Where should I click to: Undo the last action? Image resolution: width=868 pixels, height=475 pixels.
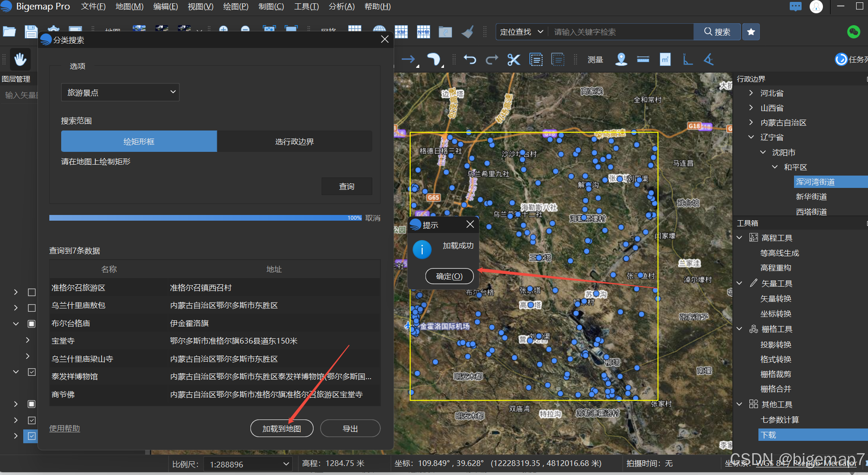click(x=470, y=59)
